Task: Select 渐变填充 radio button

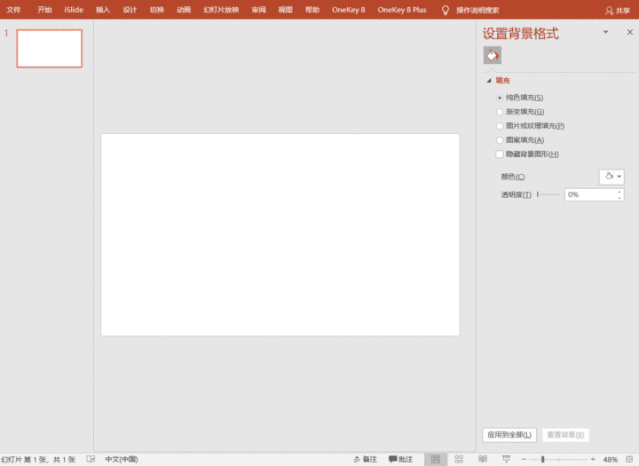Action: pos(499,112)
